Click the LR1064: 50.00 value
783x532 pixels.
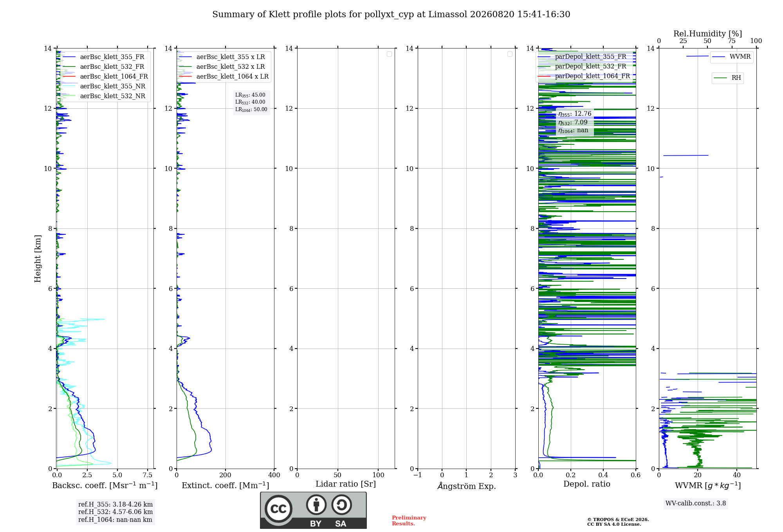point(251,110)
